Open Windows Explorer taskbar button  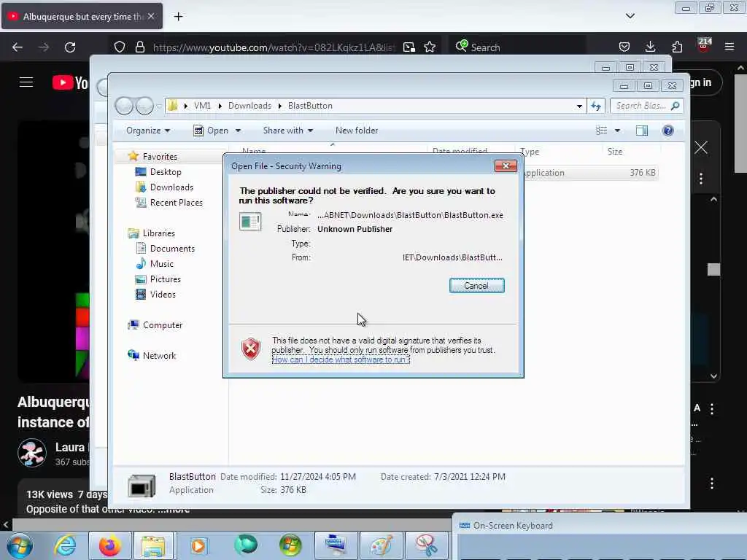tap(153, 545)
